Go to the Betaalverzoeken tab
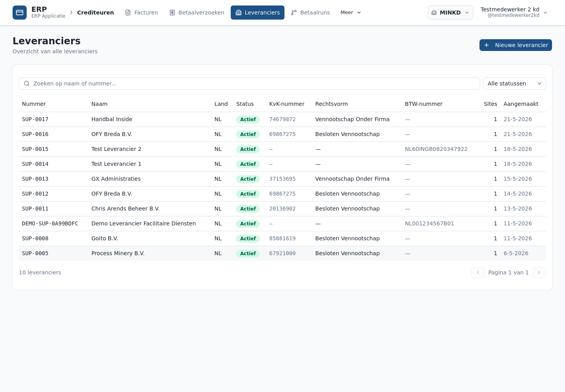The width and height of the screenshot is (565, 392). [x=197, y=13]
